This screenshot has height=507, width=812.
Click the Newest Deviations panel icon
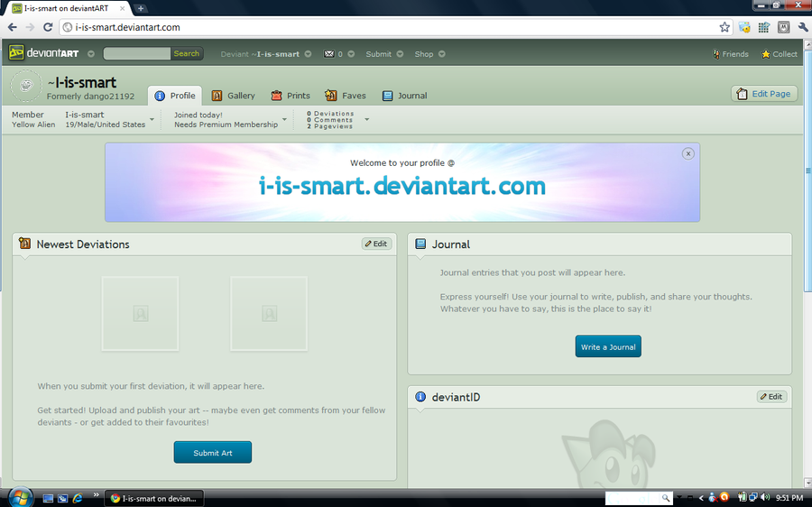point(25,243)
